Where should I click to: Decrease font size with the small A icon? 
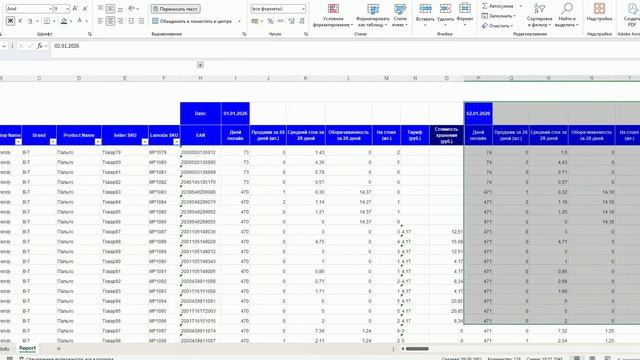coord(85,9)
